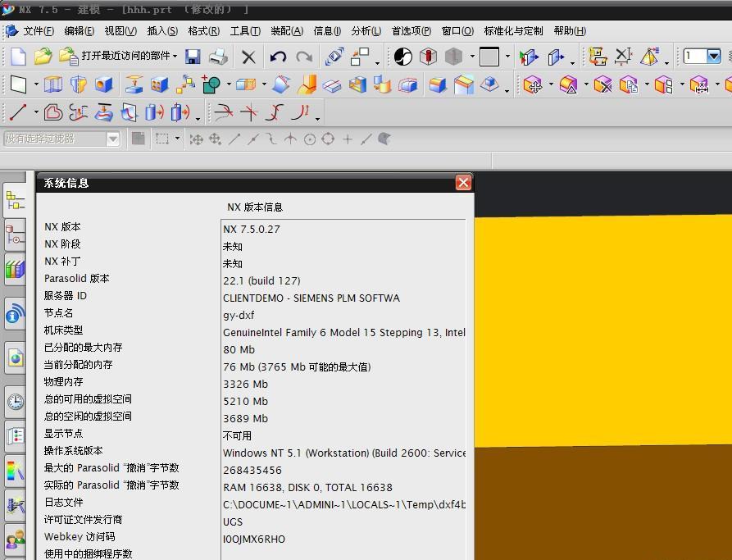Click the yellow model face in viewport
The image size is (732, 560).
pos(602,330)
